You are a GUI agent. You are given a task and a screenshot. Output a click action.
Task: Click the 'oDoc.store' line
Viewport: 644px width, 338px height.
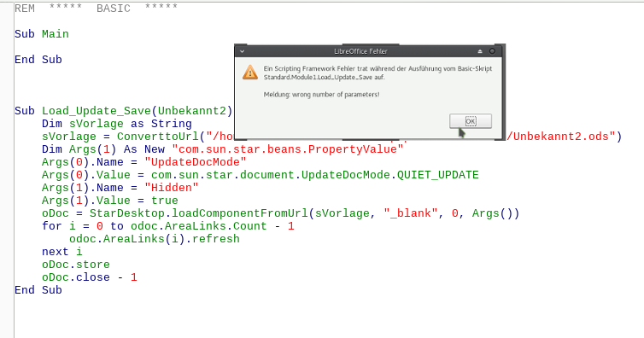coord(75,265)
